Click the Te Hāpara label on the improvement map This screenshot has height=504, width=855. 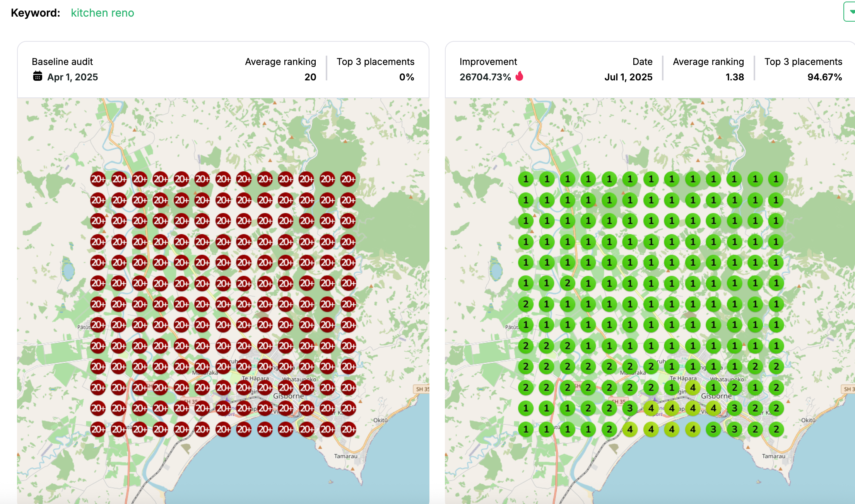point(683,378)
